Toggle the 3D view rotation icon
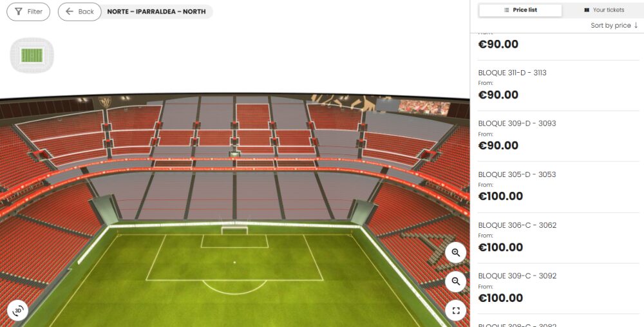644x327 pixels. coord(18,311)
